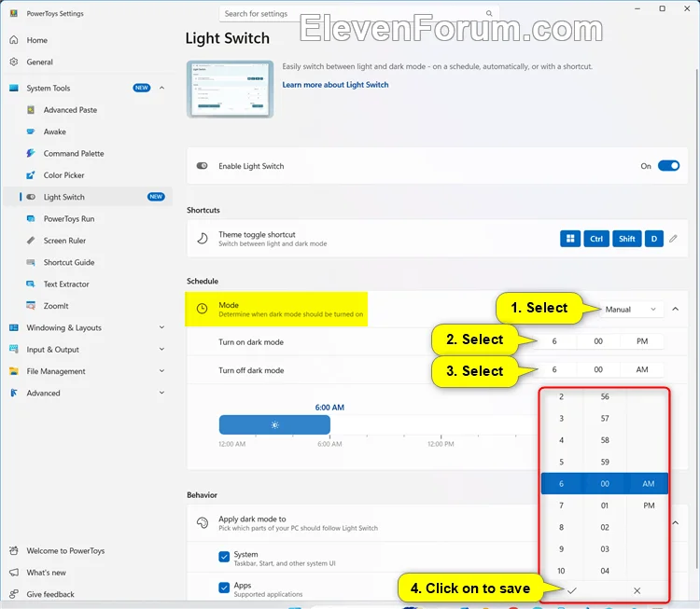Click the Light Switch preview thumbnail

230,90
